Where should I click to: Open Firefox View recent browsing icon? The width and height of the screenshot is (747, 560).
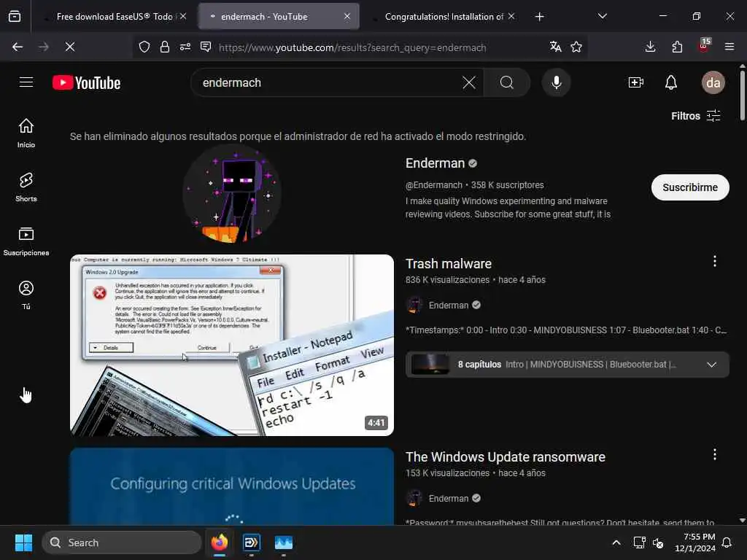point(15,17)
